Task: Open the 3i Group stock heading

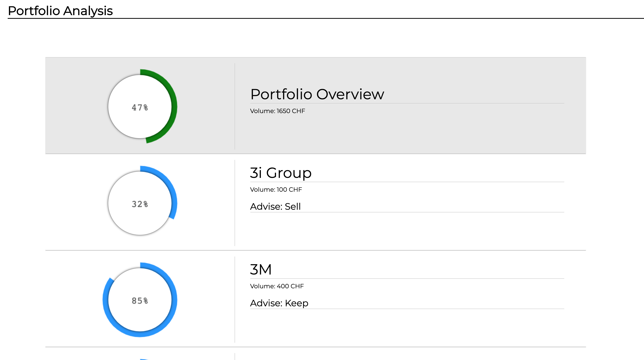Action: (x=280, y=173)
